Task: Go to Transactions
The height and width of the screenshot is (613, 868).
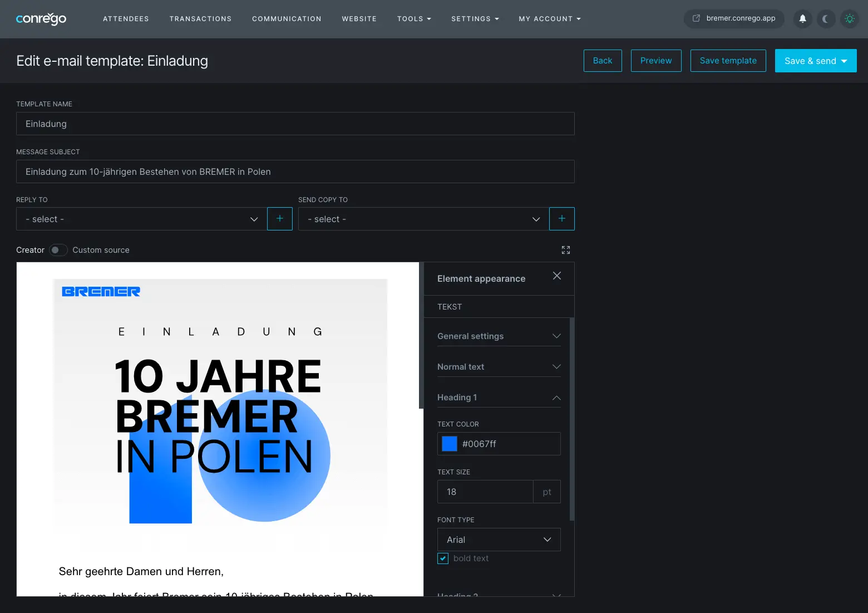Action: tap(201, 19)
